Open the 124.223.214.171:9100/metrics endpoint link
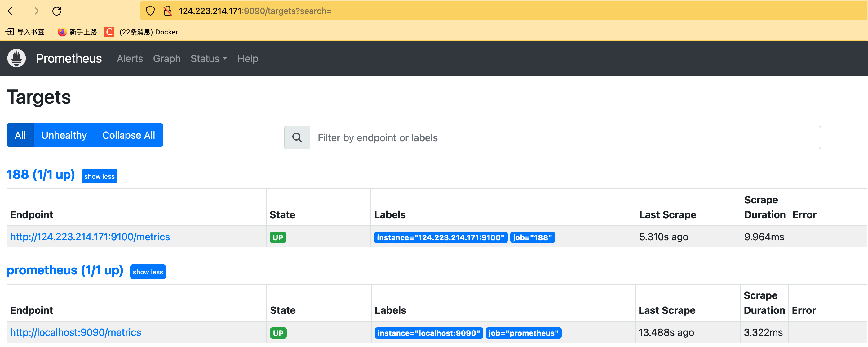Screen dimensions: 868x347 (90, 237)
